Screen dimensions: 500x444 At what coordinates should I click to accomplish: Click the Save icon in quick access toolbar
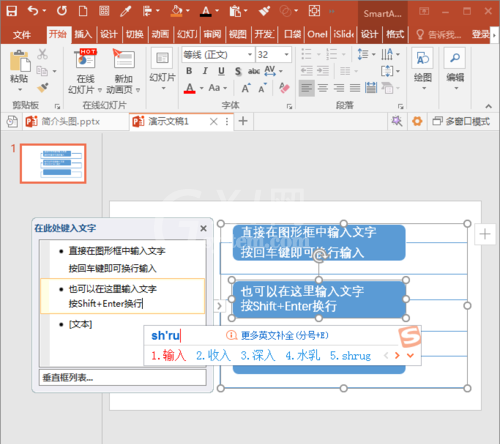point(12,11)
